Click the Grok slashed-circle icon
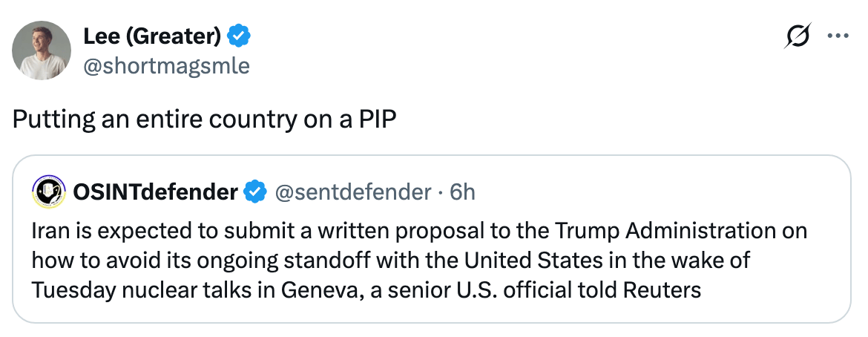868x337 pixels. point(798,36)
